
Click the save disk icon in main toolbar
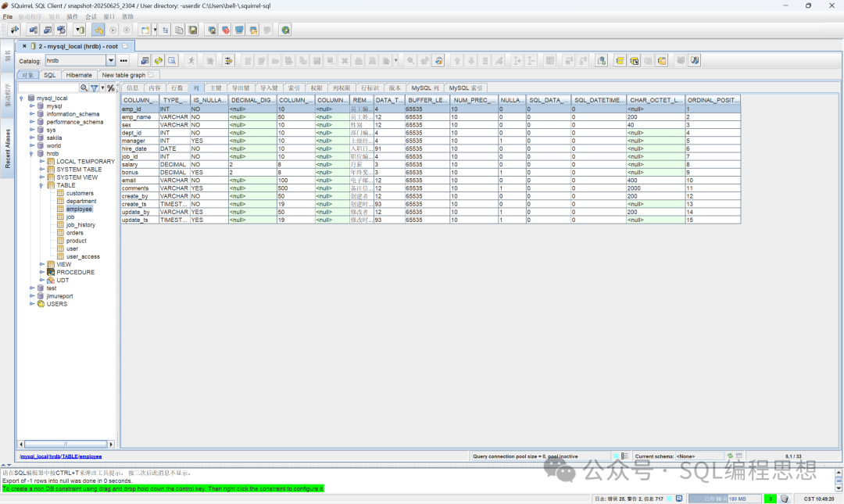(x=193, y=30)
